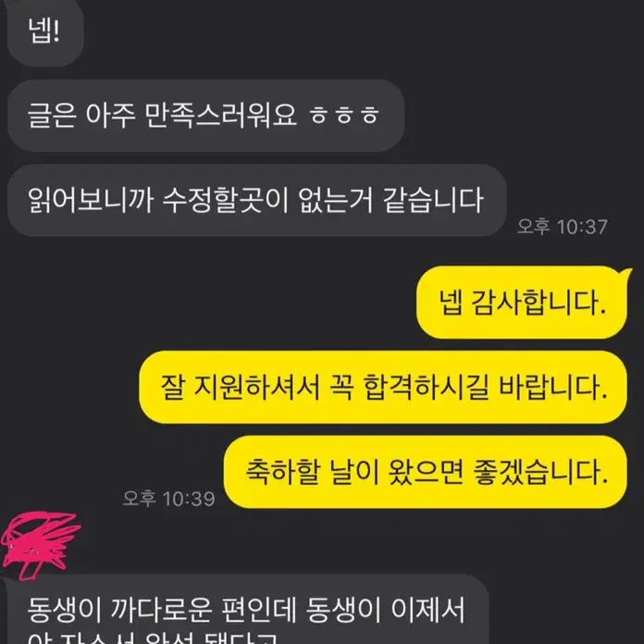Tap the word '합격하시길' in the yellow message
This screenshot has height=644, width=644.
tap(427, 388)
